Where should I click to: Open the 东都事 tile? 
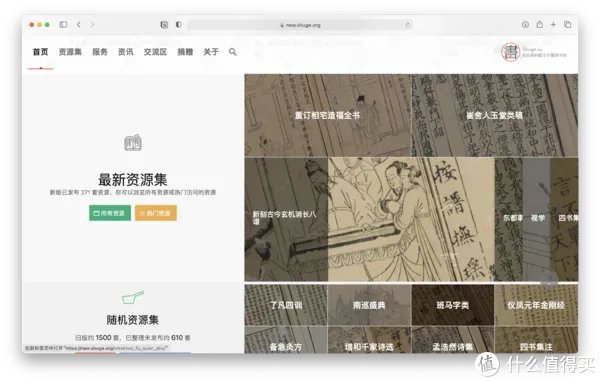click(509, 219)
